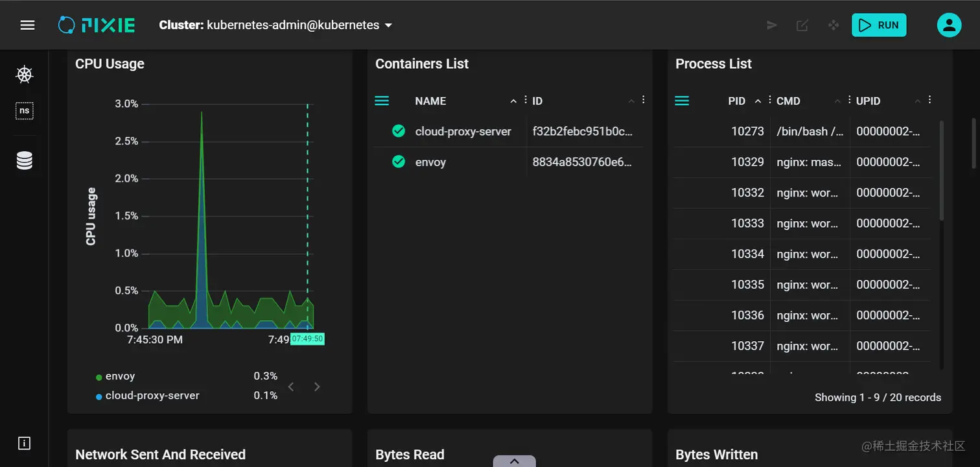This screenshot has height=467, width=980.
Task: Sort Process List by PID column
Action: 737,101
